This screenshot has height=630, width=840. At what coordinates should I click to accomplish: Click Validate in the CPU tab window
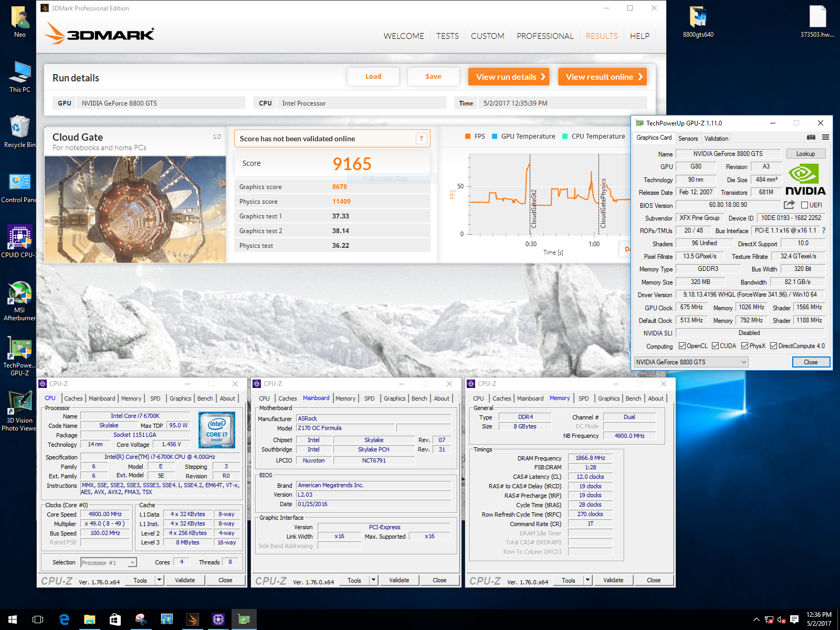click(x=185, y=580)
